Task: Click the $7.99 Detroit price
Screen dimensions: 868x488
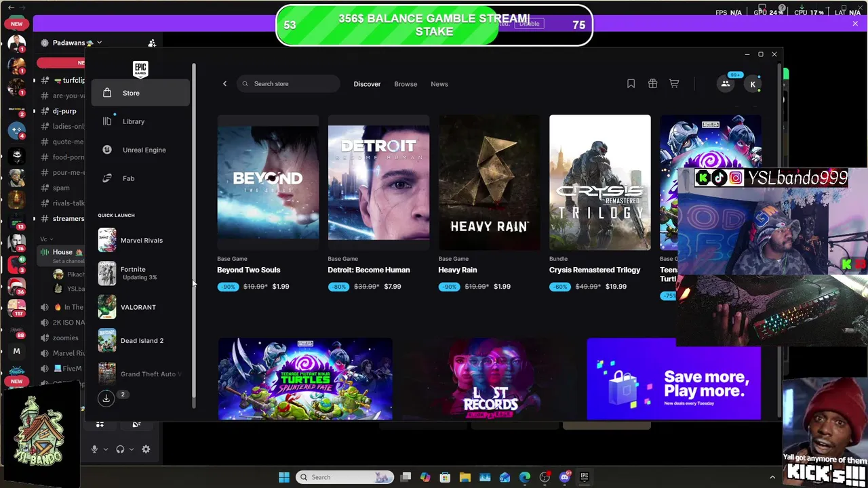Action: click(x=392, y=286)
